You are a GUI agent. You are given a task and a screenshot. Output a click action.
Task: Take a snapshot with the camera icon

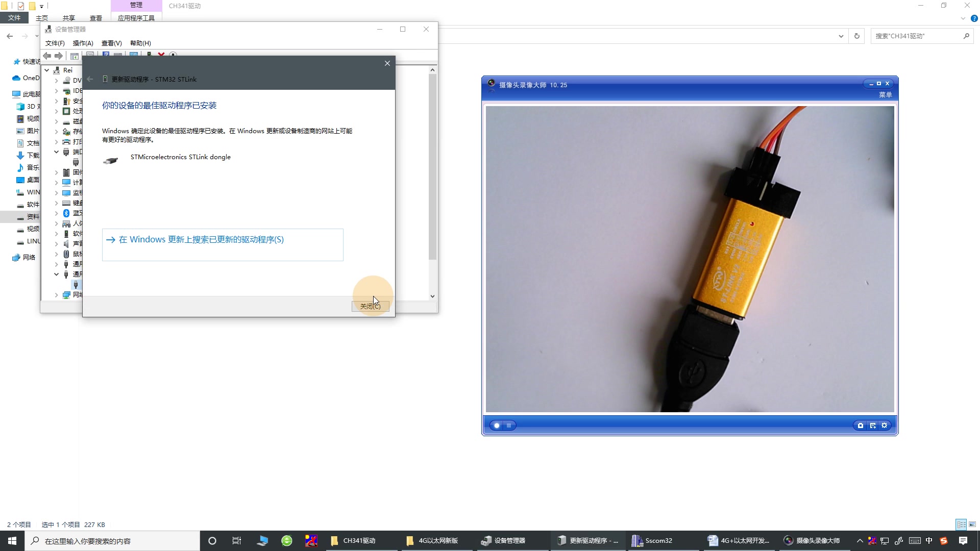[861, 425]
